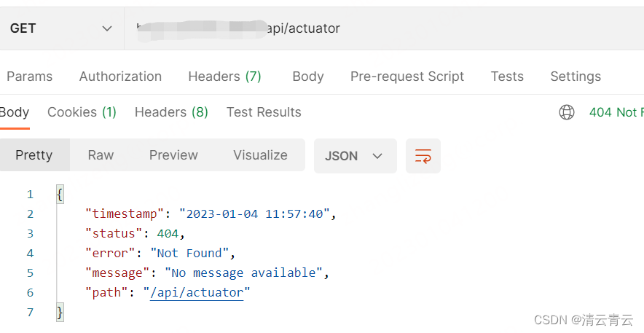View response Headers (8) tab

coord(171,112)
